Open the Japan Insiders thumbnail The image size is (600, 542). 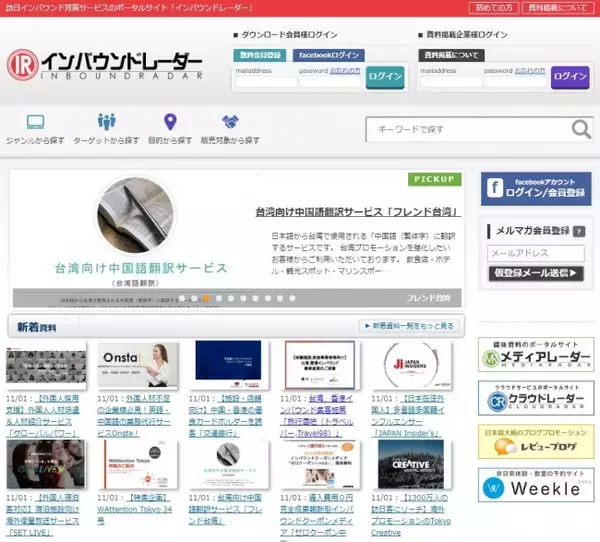[411, 365]
